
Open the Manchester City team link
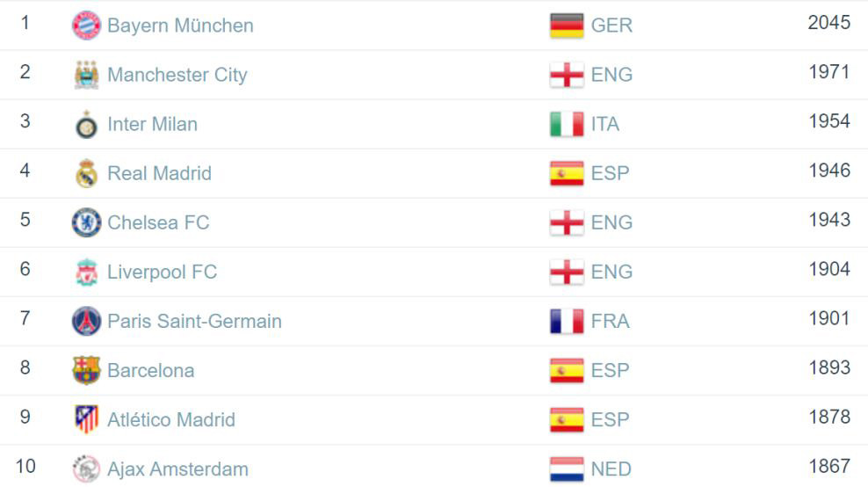[x=177, y=75]
